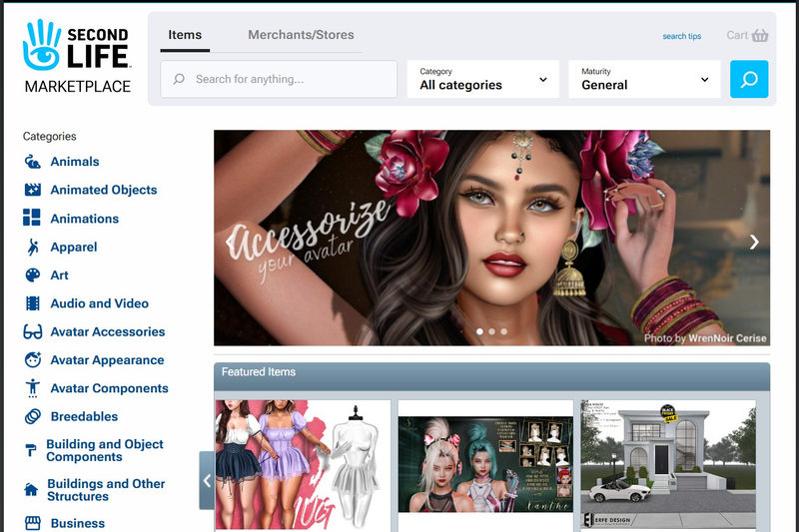The image size is (799, 532).
Task: Open the Art category link
Action: tap(60, 275)
